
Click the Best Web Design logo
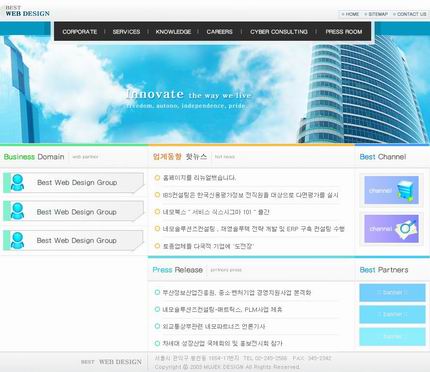(x=27, y=11)
